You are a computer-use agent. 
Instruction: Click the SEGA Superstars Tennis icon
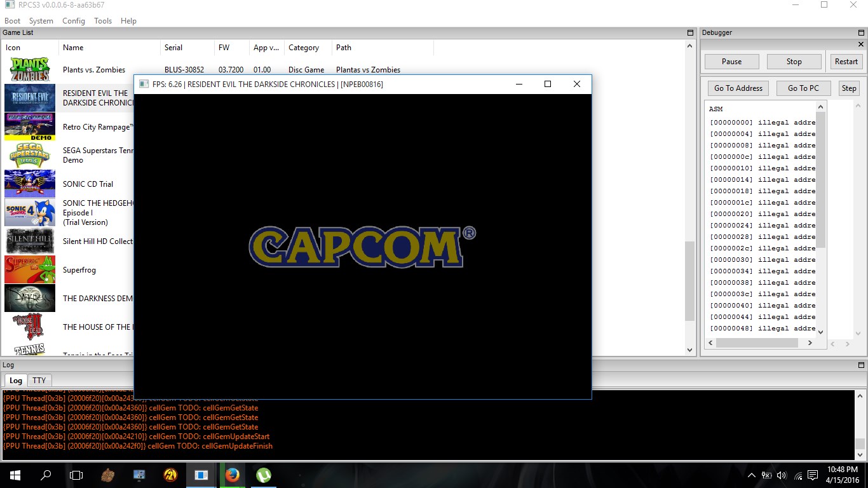30,156
